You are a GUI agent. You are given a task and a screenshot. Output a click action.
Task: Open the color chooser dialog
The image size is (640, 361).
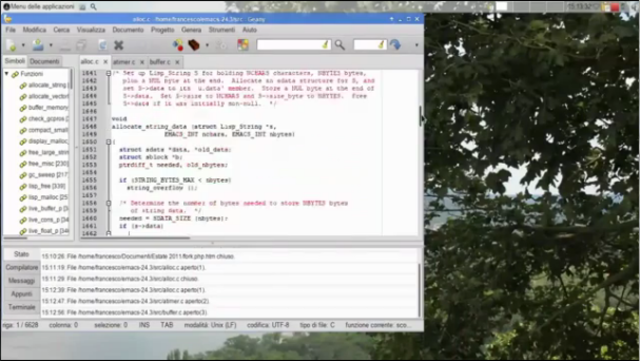click(243, 45)
